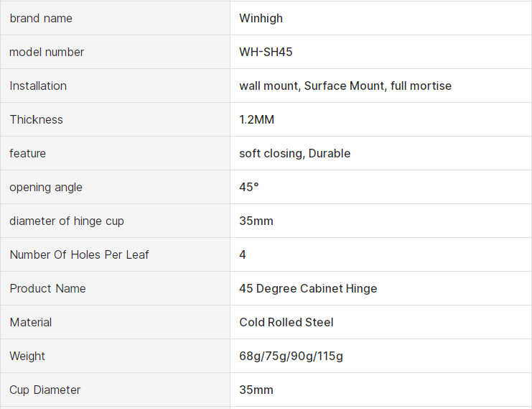Click 'Number Of Holes Per Leaf' label

(79, 255)
